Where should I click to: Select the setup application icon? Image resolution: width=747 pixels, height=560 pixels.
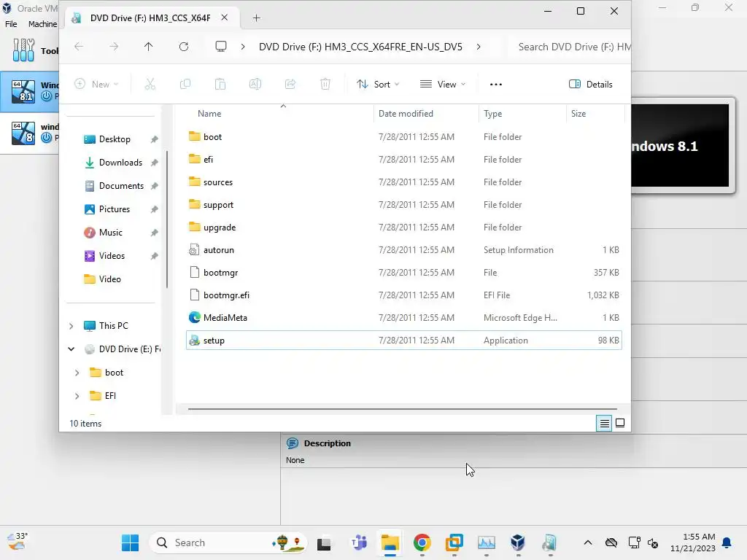click(194, 341)
